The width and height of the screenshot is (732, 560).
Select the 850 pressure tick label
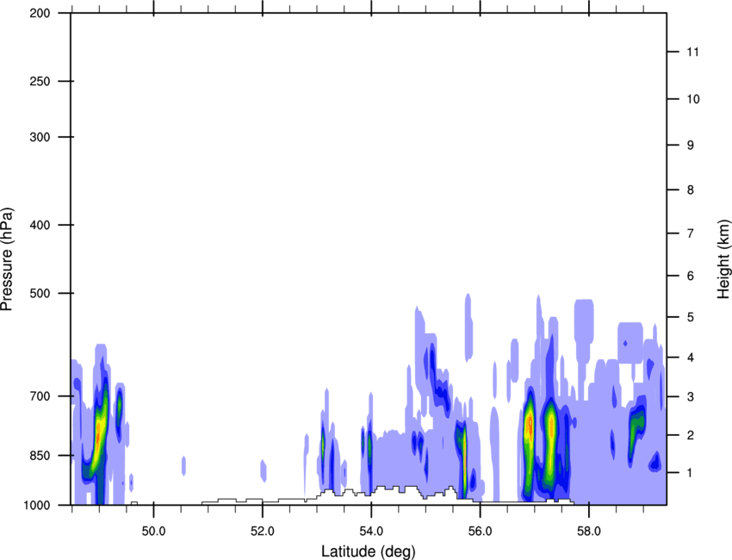(40, 456)
